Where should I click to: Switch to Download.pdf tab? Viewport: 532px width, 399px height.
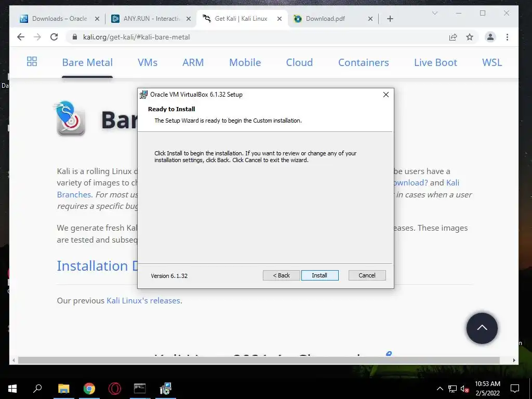(x=325, y=19)
